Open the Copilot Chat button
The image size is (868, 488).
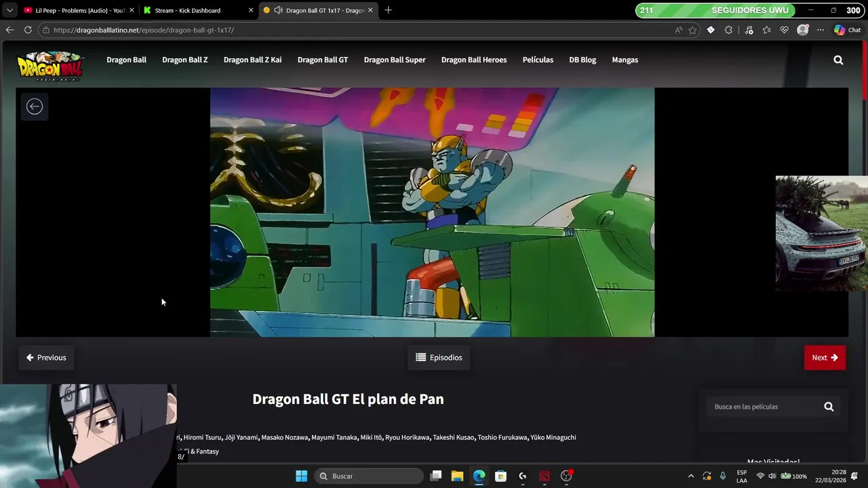(x=848, y=30)
